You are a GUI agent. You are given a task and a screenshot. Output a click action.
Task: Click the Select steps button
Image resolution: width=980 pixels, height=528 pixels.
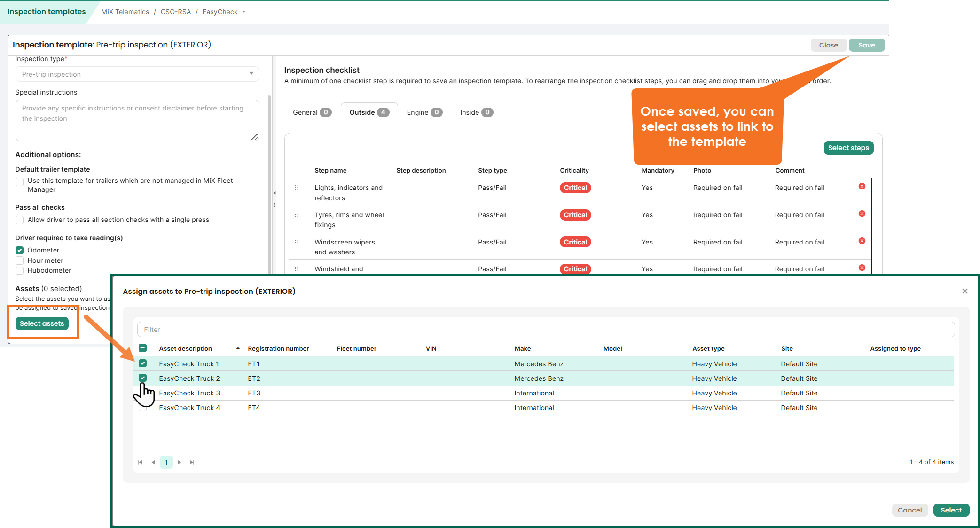[848, 148]
